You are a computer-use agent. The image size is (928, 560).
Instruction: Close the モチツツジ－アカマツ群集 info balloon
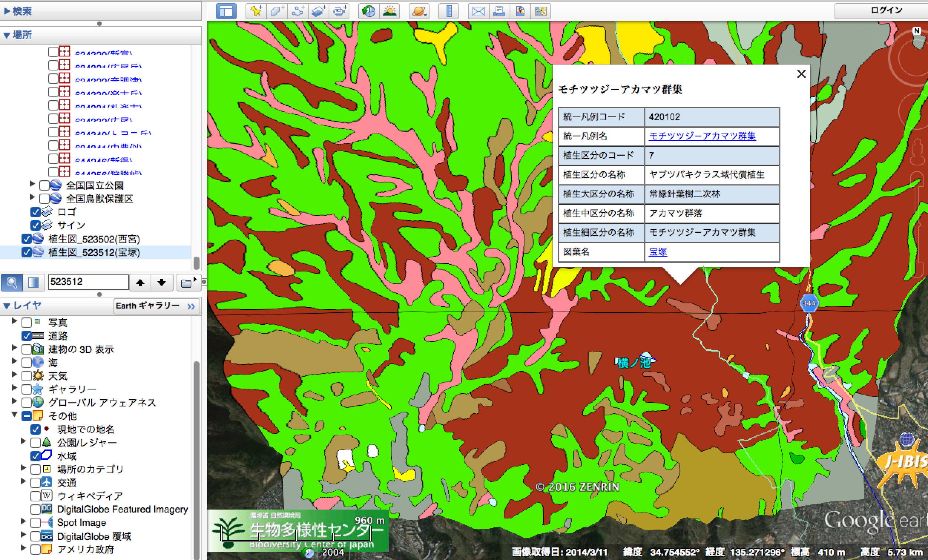pyautogui.click(x=801, y=74)
